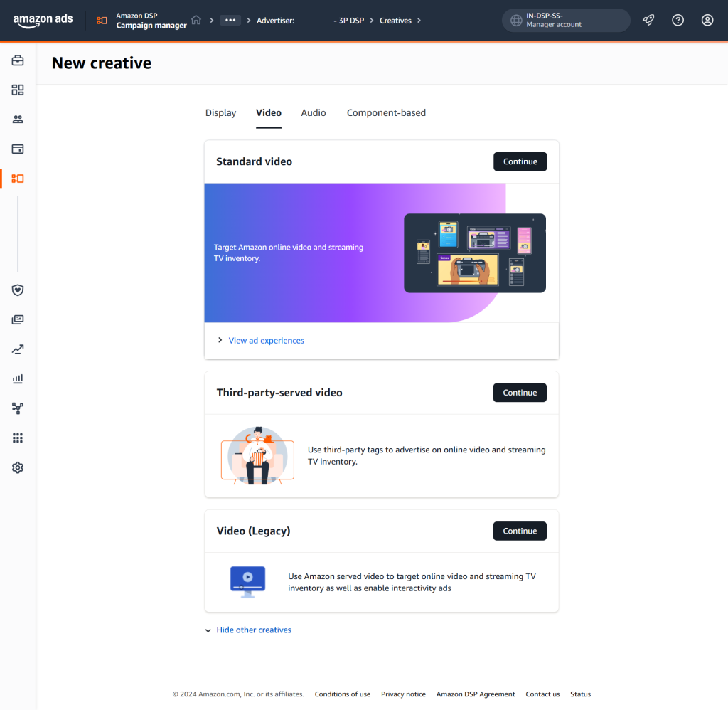The height and width of the screenshot is (710, 728).
Task: Open the trending line chart sidebar icon
Action: 18,349
